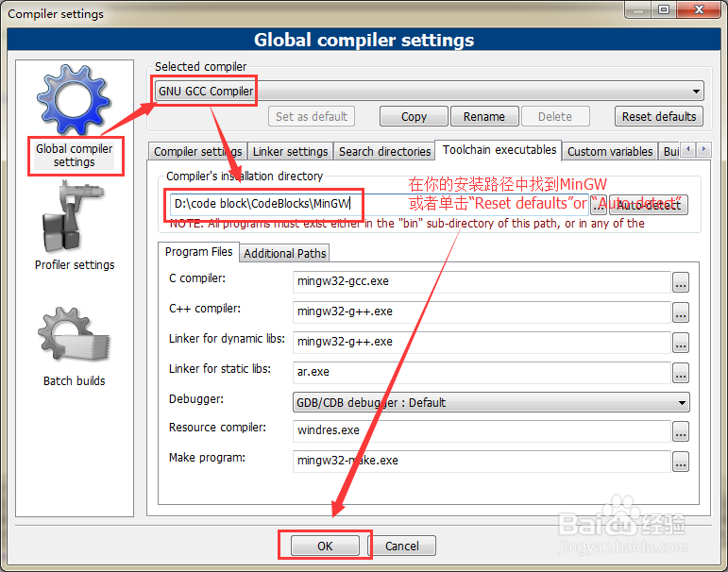The height and width of the screenshot is (572, 728).
Task: Focus the Linker for dynamic libs field
Action: pyautogui.click(x=482, y=343)
